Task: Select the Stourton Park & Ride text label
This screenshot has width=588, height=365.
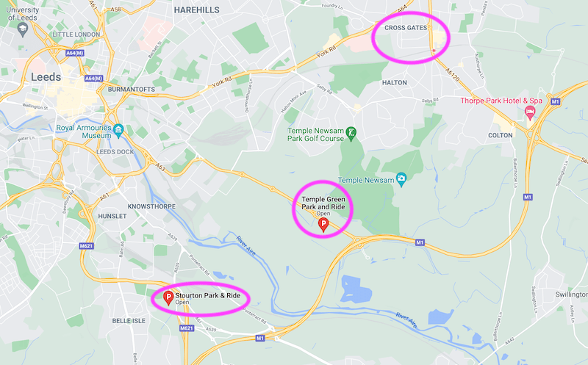Action: [x=208, y=295]
